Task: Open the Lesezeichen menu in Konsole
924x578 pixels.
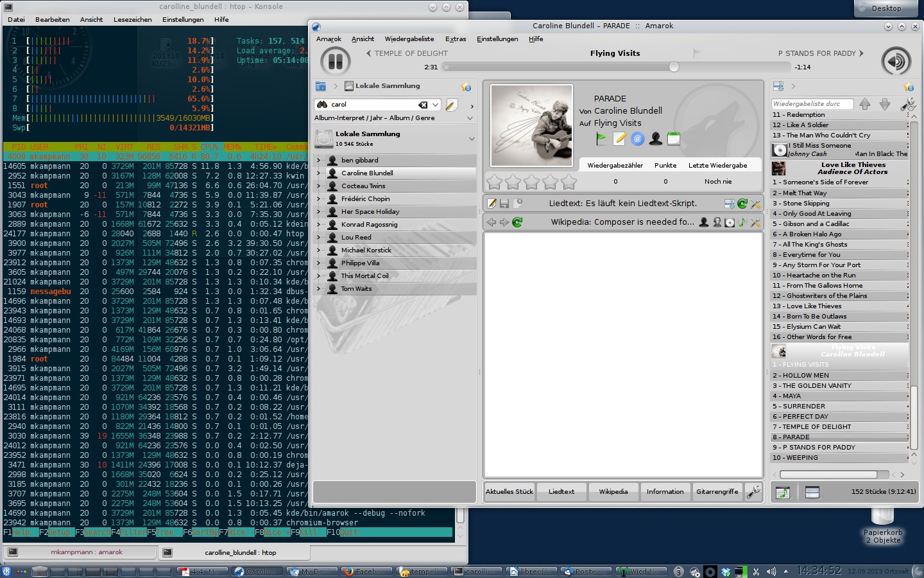Action: (133, 20)
